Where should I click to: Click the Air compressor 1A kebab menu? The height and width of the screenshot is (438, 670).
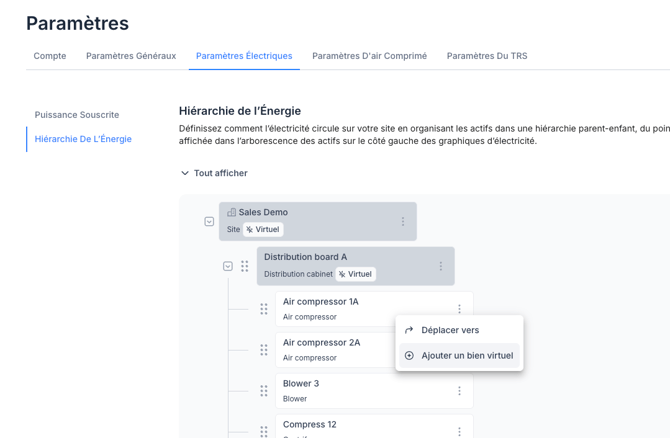[459, 309]
